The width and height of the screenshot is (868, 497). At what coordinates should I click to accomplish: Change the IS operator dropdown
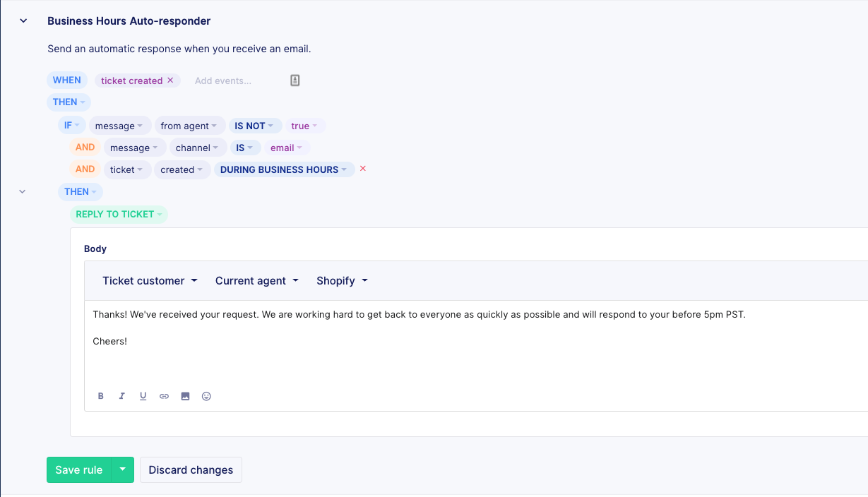coord(245,148)
